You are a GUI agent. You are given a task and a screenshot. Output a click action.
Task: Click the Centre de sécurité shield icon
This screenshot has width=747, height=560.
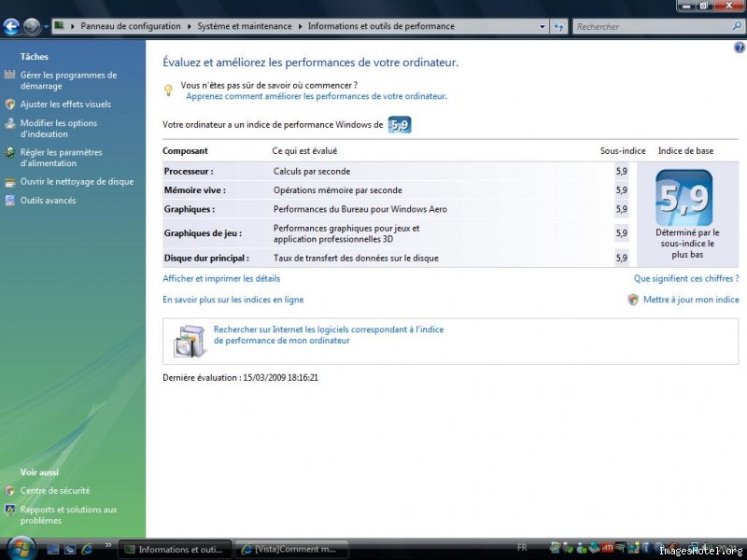(x=10, y=491)
